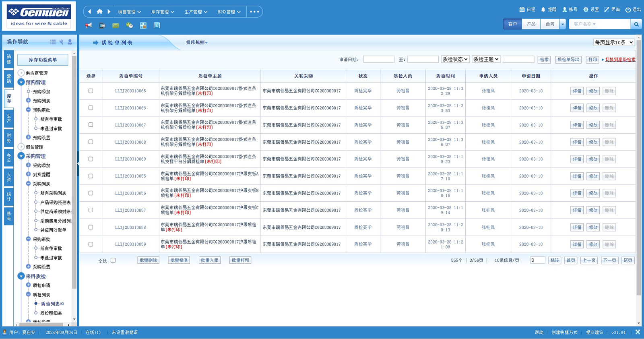
Task: Click the home icon in navigation bar
Action: [x=99, y=11]
